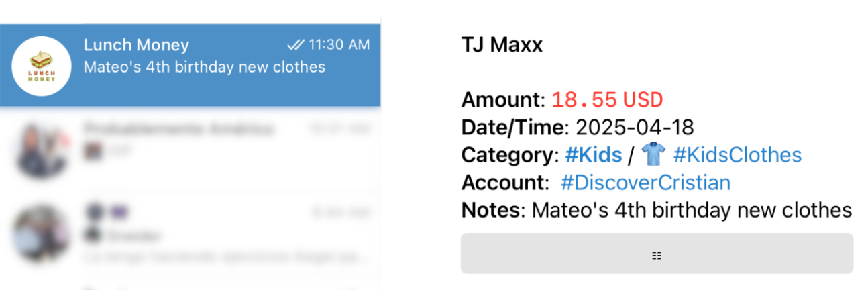This screenshot has height=290, width=868.
Task: Click the 2025-04-18 date value
Action: [x=635, y=128]
